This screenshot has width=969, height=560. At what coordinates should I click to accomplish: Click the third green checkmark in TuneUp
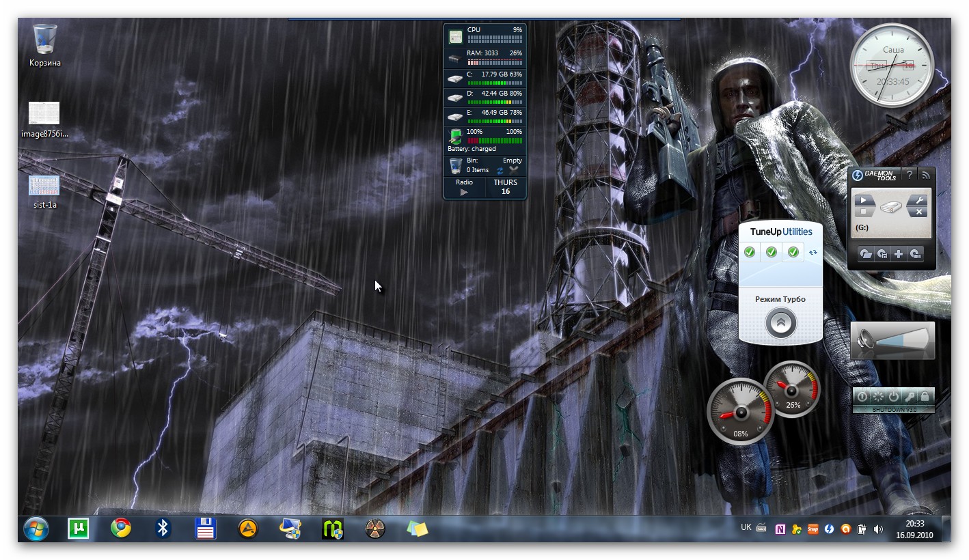click(x=793, y=253)
